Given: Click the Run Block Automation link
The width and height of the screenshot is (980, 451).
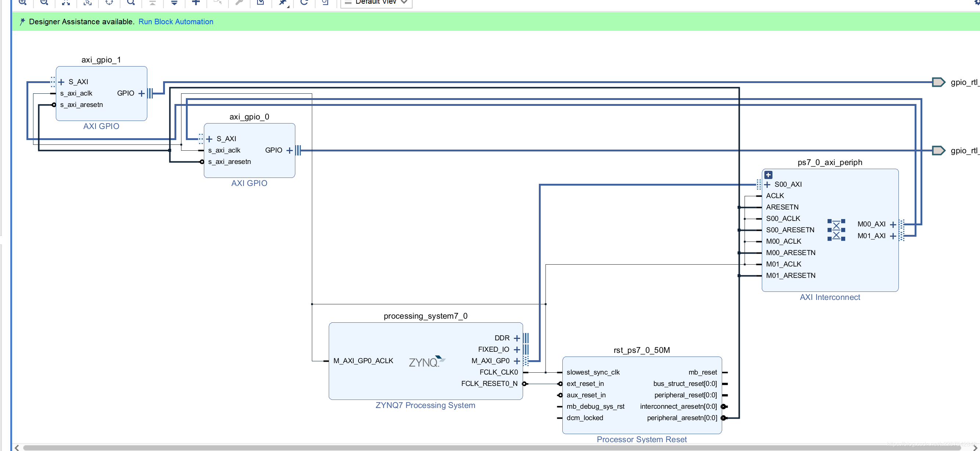Looking at the screenshot, I should tap(175, 22).
